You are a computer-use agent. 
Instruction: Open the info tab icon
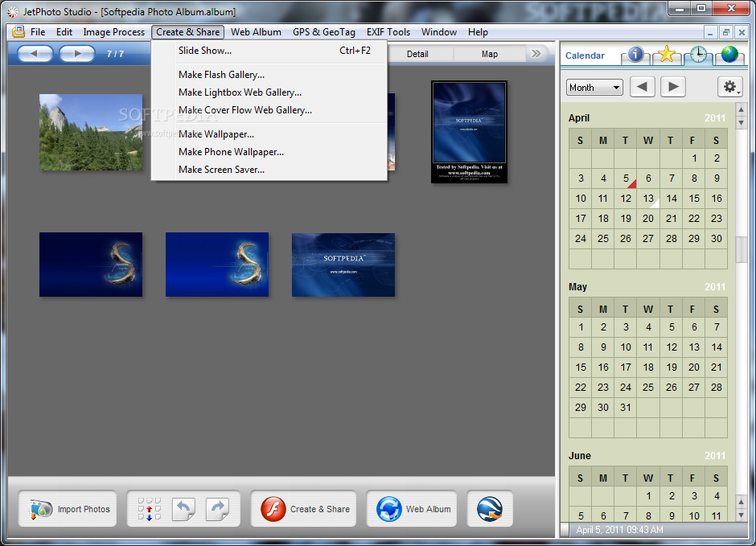pyautogui.click(x=635, y=55)
